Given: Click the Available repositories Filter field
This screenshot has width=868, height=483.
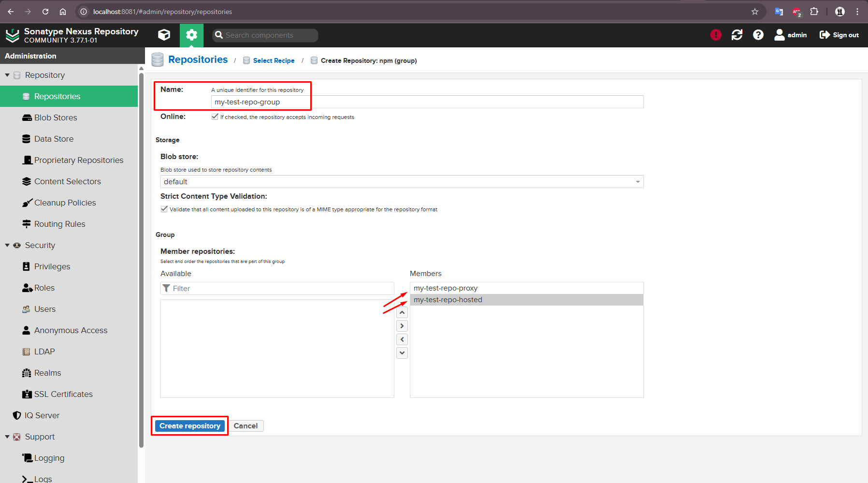Looking at the screenshot, I should click(x=281, y=289).
